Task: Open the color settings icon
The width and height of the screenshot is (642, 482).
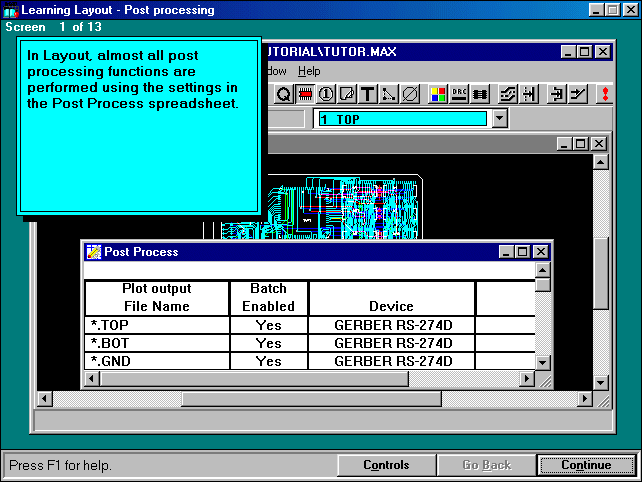Action: (438, 94)
